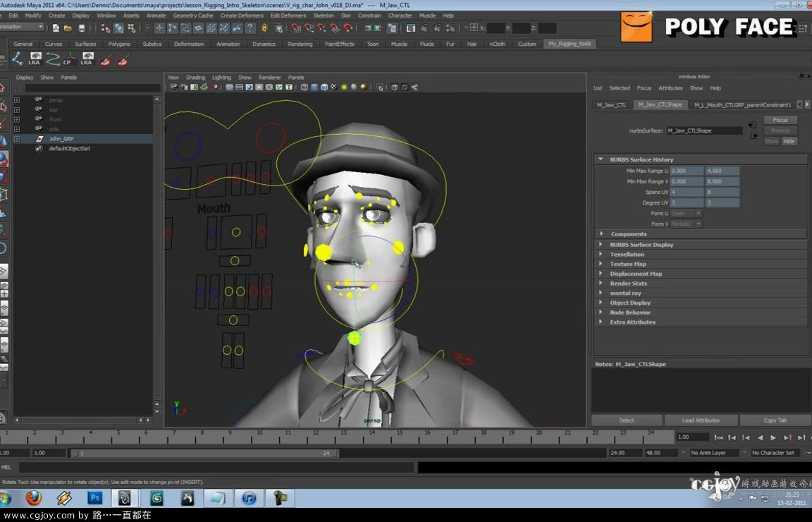Select the joint tool shelf icon
Viewport: 812px width, 522px height.
(x=17, y=59)
